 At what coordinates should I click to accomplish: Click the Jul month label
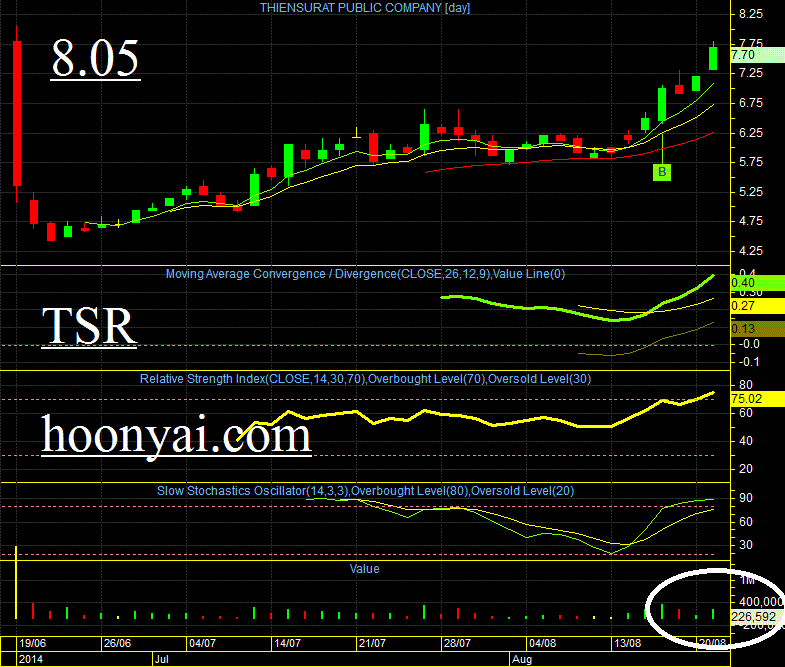pos(161,659)
